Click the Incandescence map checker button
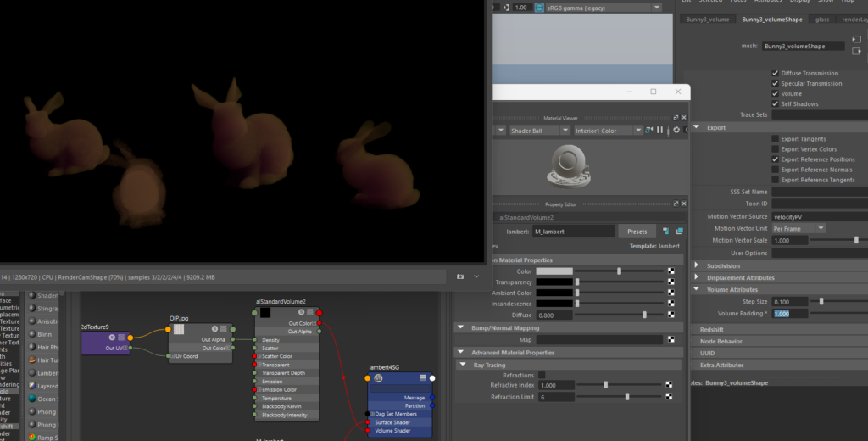This screenshot has height=441, width=868. 671,304
